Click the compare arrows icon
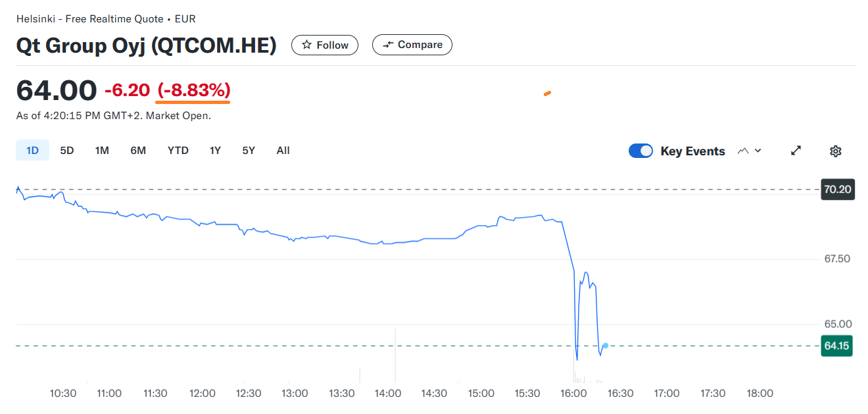 pos(388,45)
